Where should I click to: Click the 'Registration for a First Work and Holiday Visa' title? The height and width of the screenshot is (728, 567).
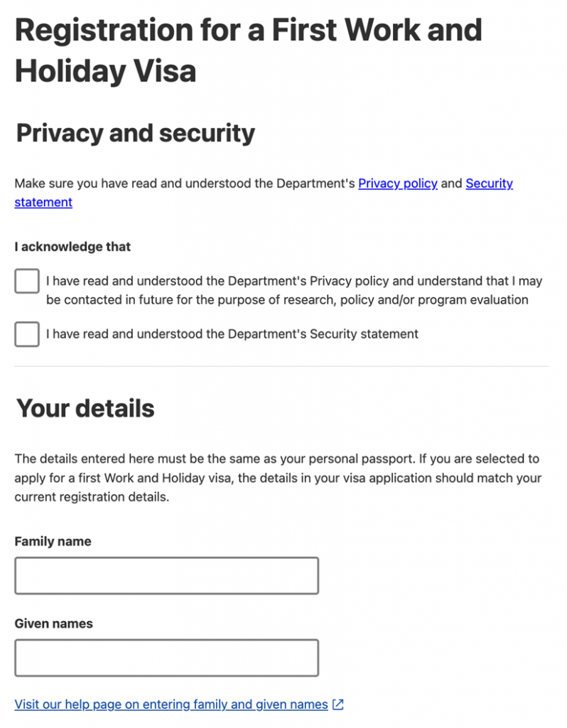coord(249,50)
